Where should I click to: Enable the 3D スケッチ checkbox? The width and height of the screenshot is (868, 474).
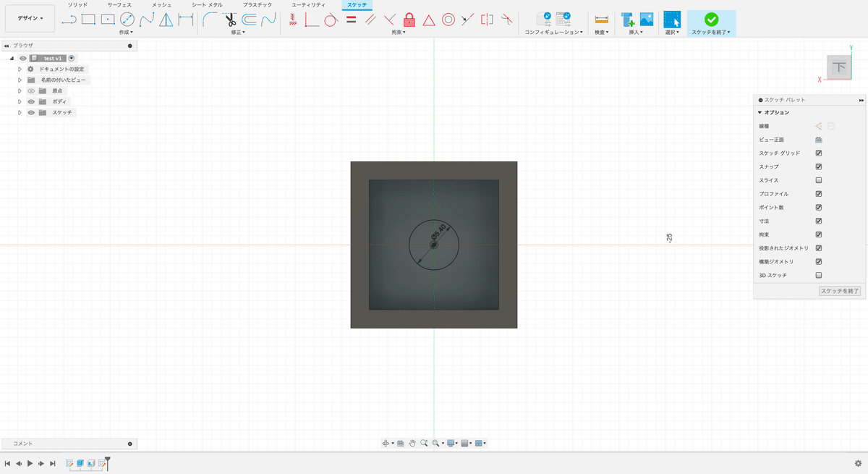pyautogui.click(x=819, y=275)
